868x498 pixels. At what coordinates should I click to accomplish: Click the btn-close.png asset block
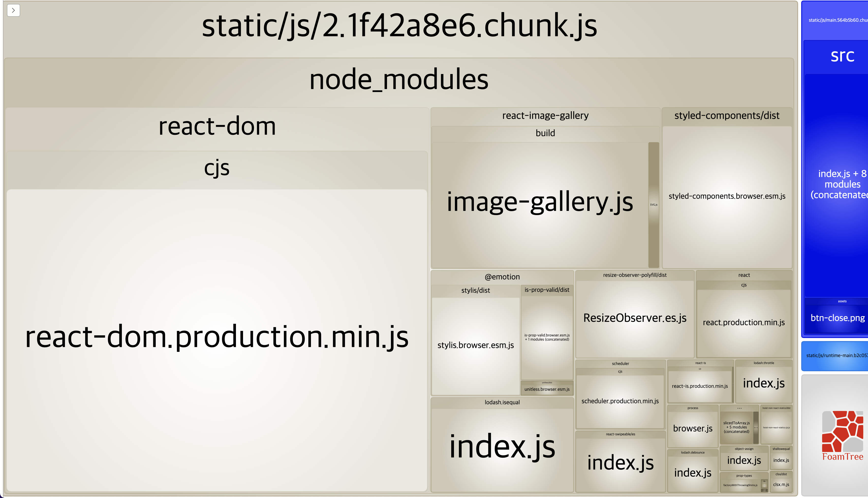[x=837, y=318]
